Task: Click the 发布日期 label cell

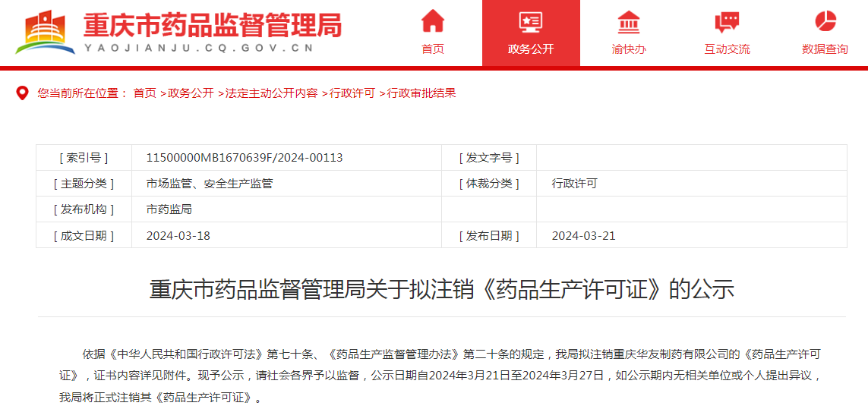Action: (489, 235)
